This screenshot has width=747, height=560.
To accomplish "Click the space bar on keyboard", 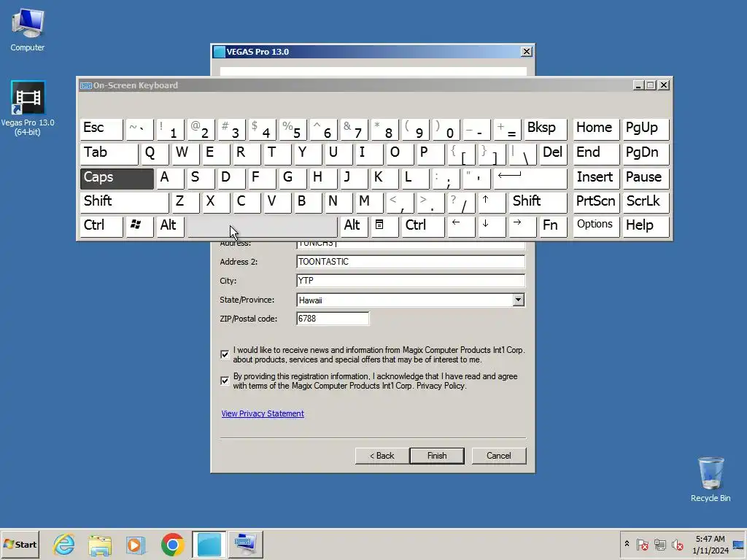I will (x=262, y=227).
